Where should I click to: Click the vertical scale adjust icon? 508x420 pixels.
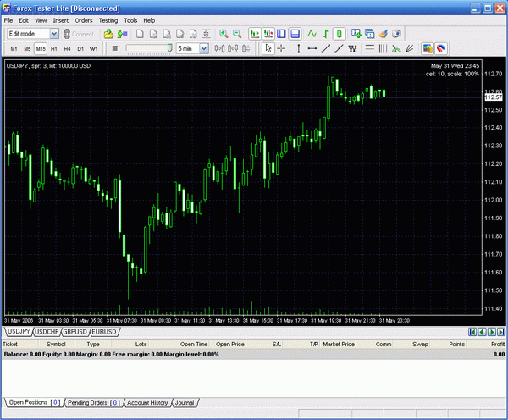click(x=207, y=34)
